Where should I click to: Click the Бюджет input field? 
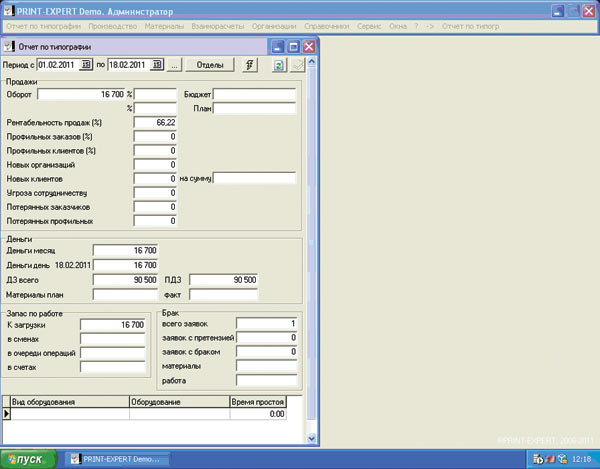[254, 94]
